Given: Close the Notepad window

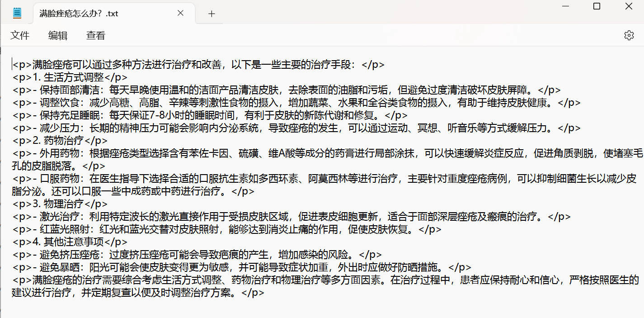Looking at the screenshot, I should point(629,6).
